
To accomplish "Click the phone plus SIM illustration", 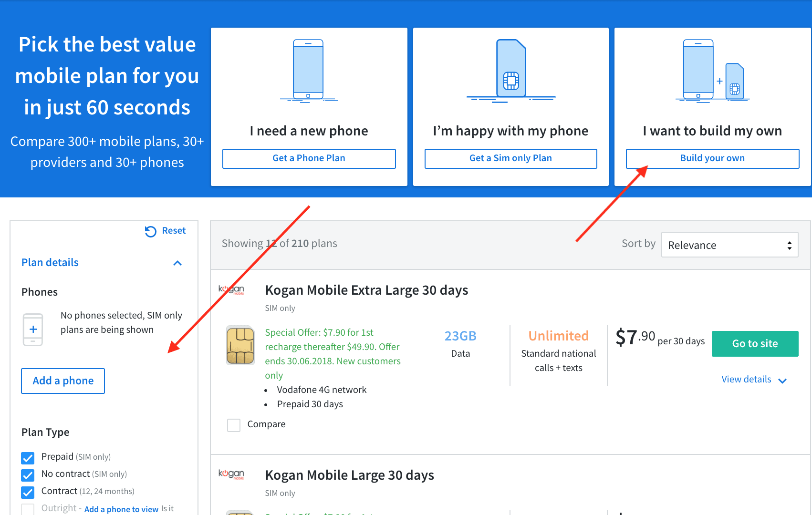I will (x=713, y=70).
